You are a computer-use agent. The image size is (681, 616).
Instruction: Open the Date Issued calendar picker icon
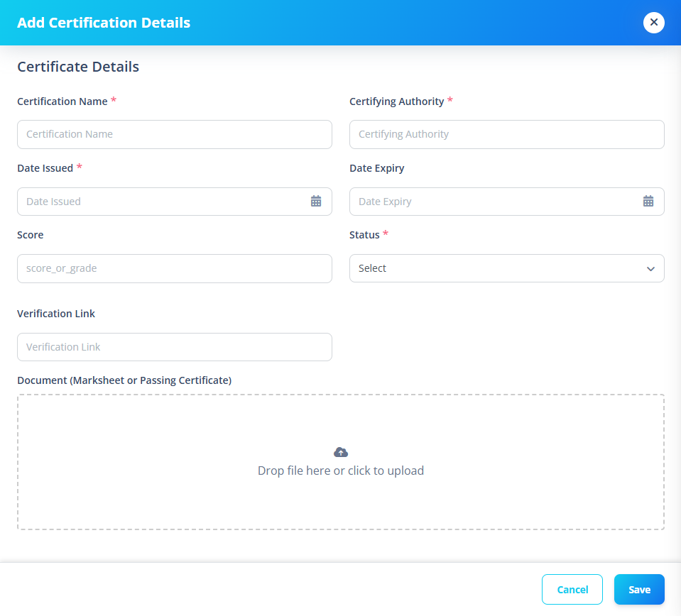point(316,202)
